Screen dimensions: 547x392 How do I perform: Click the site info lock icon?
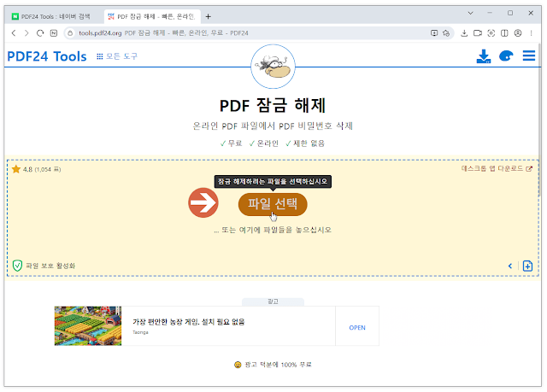pos(70,33)
